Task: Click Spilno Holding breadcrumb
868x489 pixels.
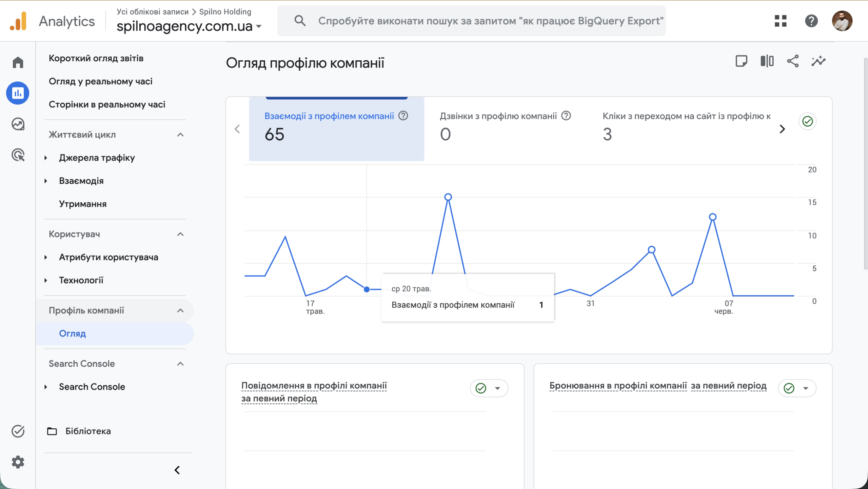Action: tap(225, 12)
